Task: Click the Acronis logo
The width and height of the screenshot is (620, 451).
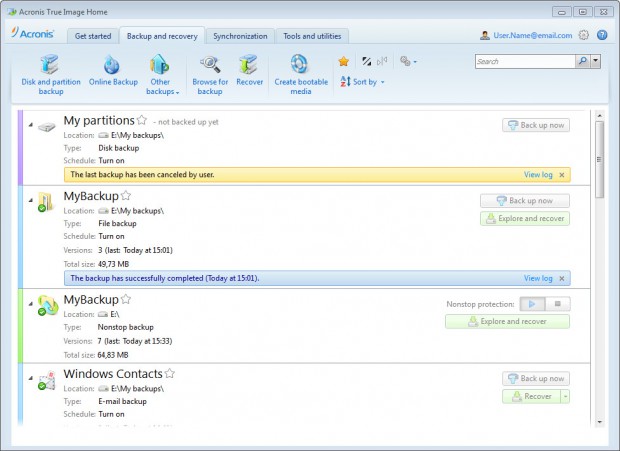Action: (32, 33)
